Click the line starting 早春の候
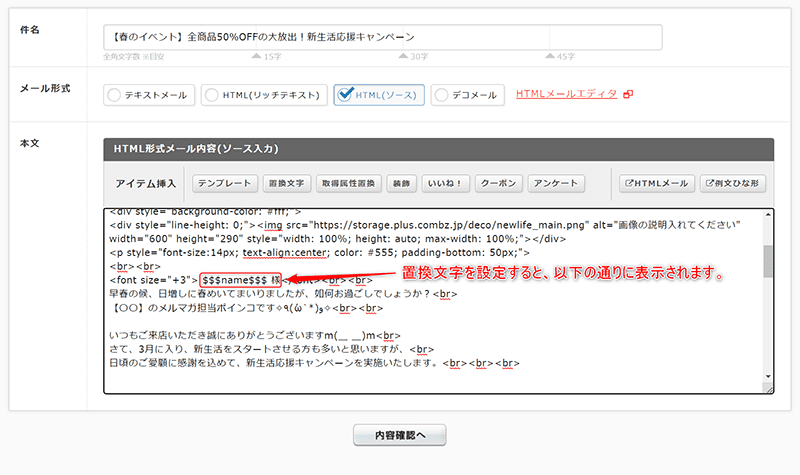The image size is (800, 475). [283, 294]
